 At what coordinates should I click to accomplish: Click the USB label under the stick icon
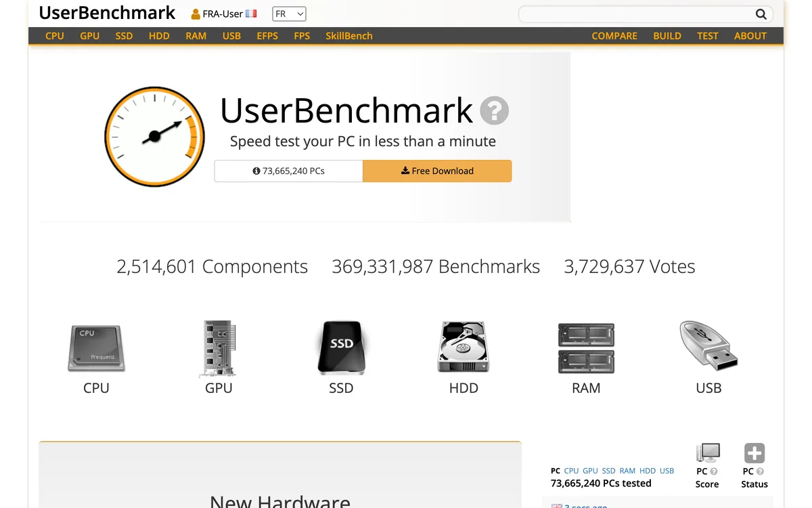click(708, 388)
